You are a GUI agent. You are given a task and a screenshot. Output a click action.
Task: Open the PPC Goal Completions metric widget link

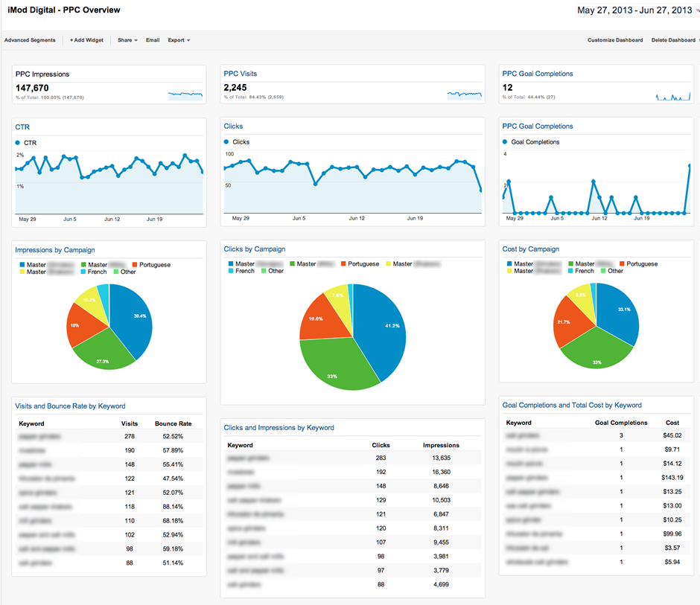[x=538, y=74]
